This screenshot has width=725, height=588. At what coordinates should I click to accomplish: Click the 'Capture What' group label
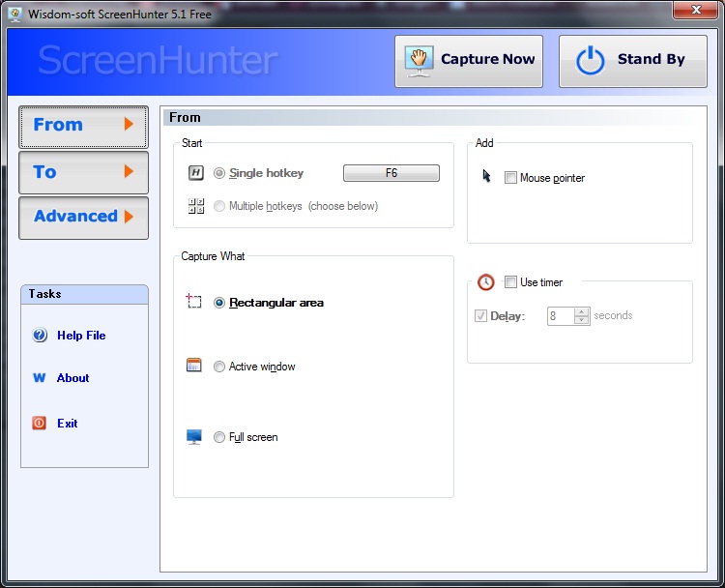point(213,256)
